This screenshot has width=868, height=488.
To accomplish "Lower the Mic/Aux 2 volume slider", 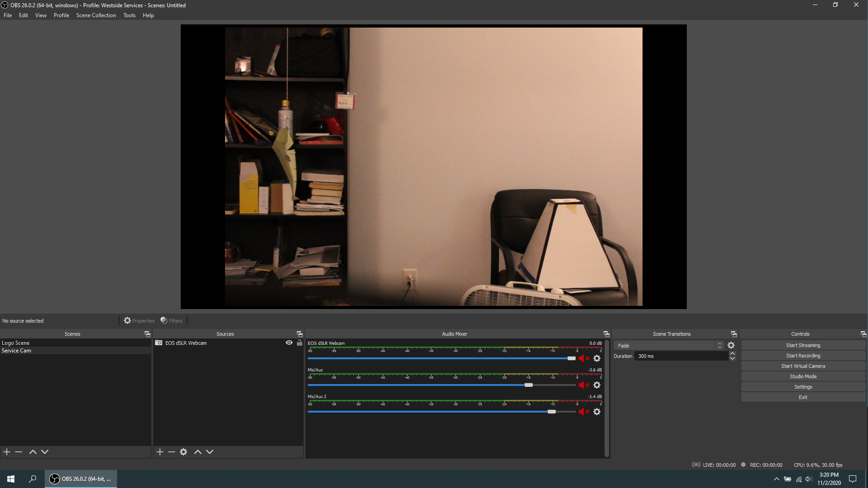I will (x=551, y=412).
